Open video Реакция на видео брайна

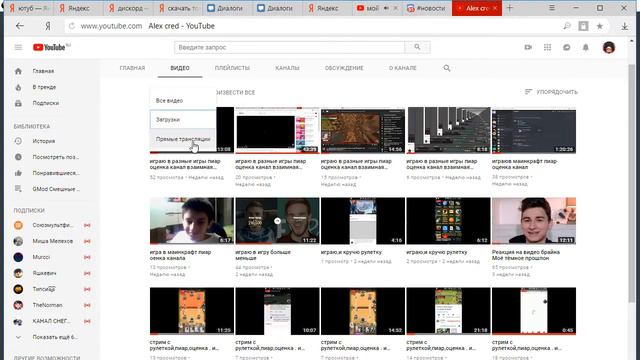click(526, 255)
